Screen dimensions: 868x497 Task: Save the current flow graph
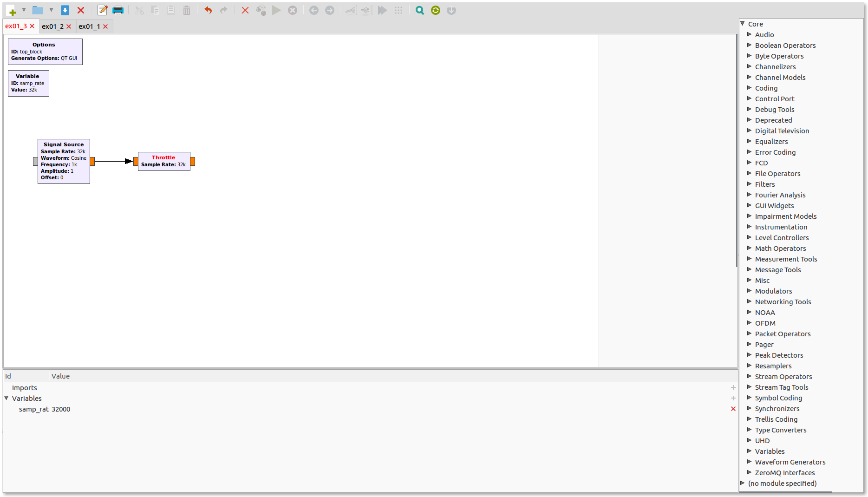point(65,10)
